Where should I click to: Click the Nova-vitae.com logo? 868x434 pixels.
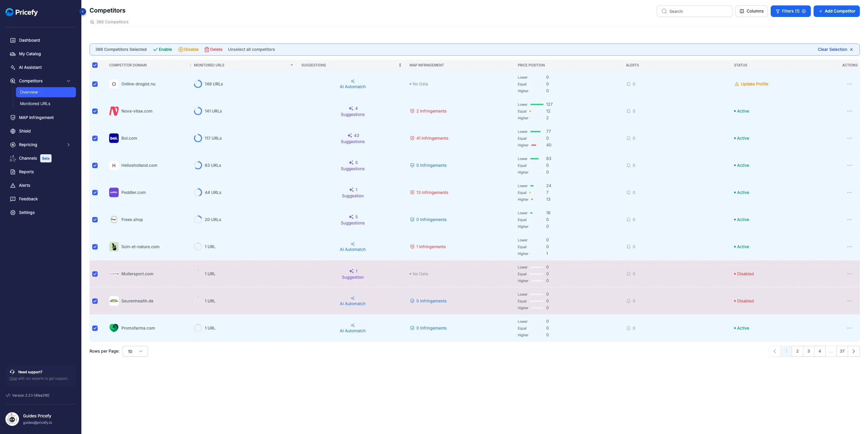click(114, 111)
